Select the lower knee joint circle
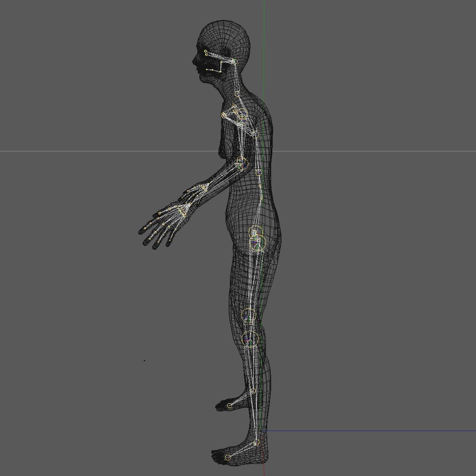Screen dimensions: 476x476 tap(250, 339)
